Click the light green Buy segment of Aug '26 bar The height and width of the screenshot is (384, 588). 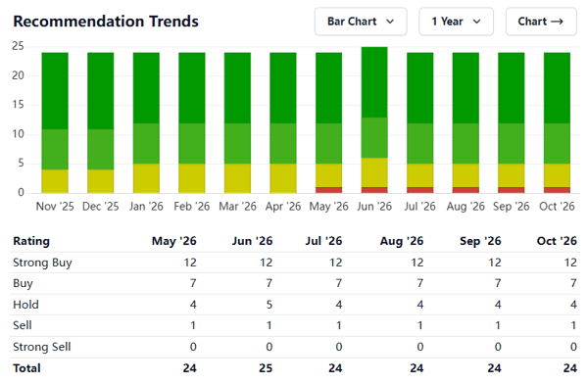(465, 144)
